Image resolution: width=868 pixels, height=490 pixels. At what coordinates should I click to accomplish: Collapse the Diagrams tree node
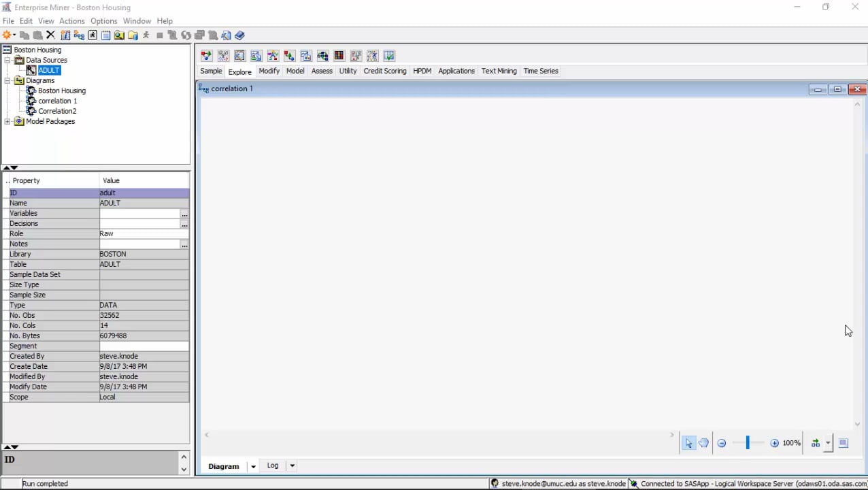tap(7, 80)
